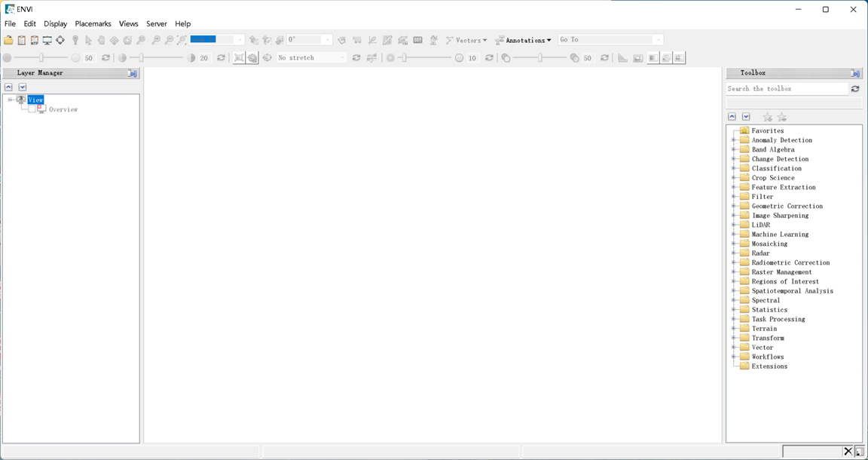
Task: Open the Edit menu
Action: coord(30,24)
